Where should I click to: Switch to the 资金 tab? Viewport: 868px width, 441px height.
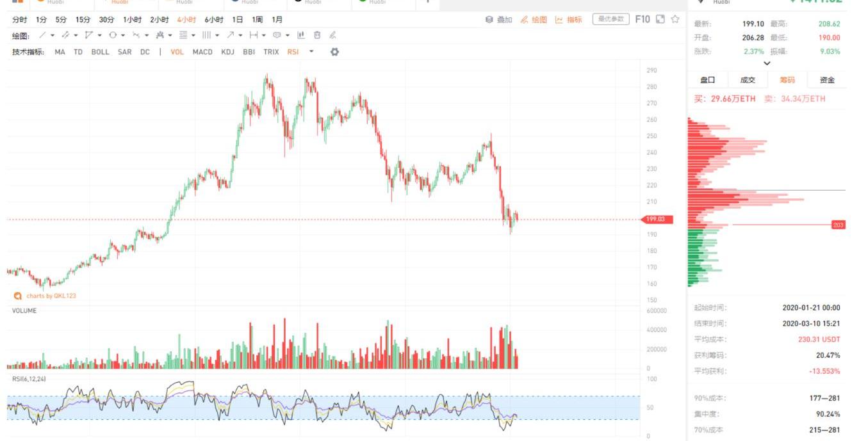827,80
